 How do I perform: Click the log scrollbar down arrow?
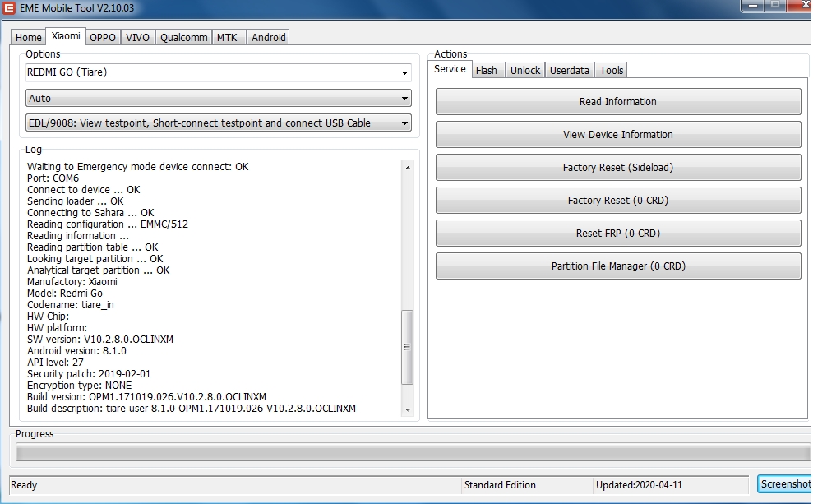pyautogui.click(x=407, y=409)
